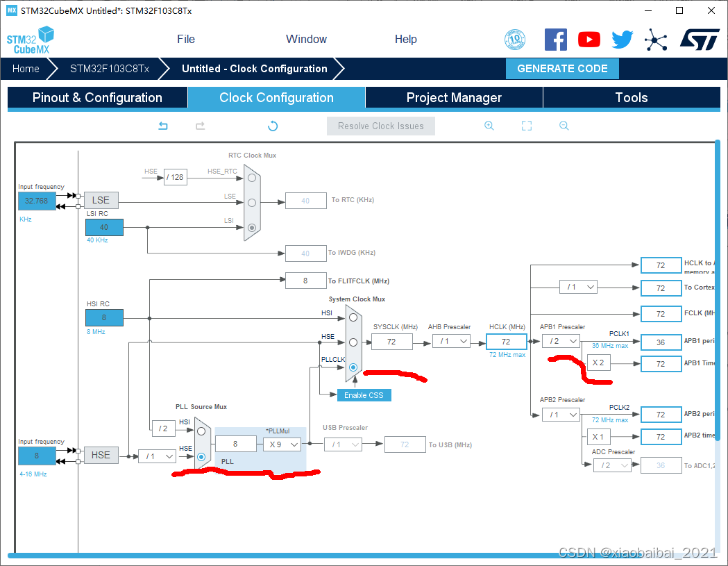The image size is (728, 566).
Task: Click the PCLK1 36 output field
Action: [x=661, y=342]
